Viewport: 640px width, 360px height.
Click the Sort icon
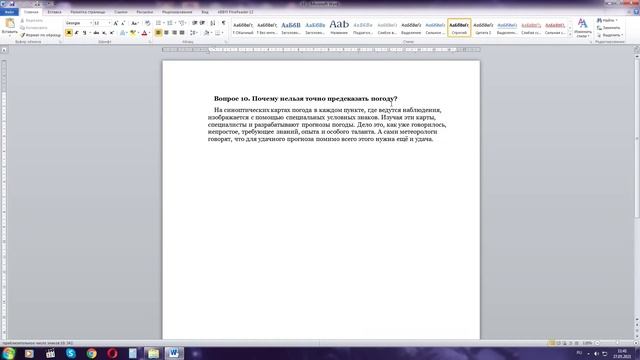tap(213, 23)
